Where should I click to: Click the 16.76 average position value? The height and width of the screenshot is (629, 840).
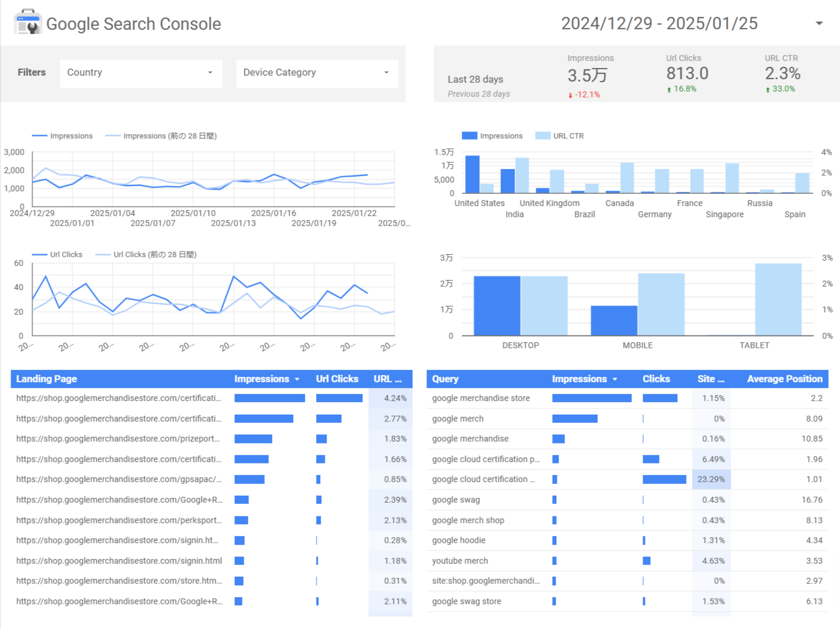[x=812, y=500]
